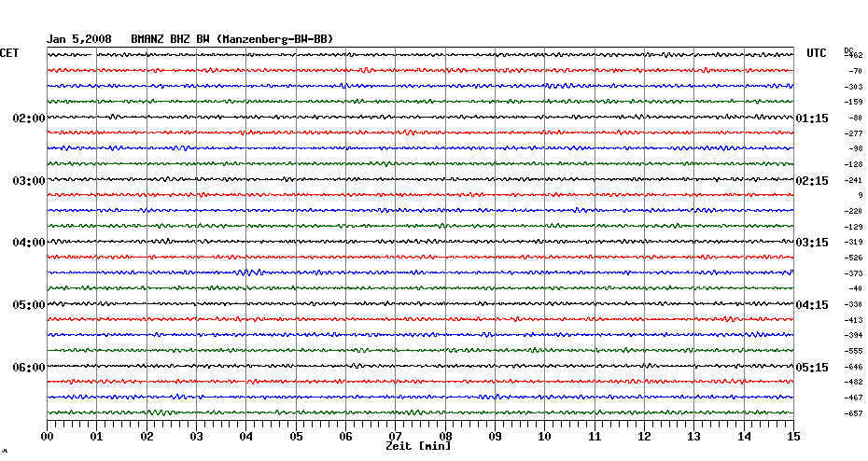Click minute tick label '07'
Image resolution: width=868 pixels, height=461 pixels.
395,437
